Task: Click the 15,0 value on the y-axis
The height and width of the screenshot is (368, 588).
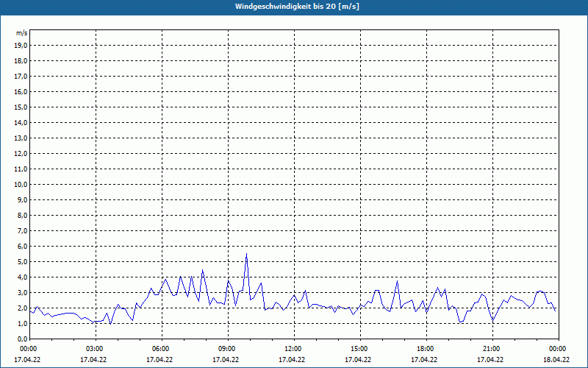Action: point(21,107)
